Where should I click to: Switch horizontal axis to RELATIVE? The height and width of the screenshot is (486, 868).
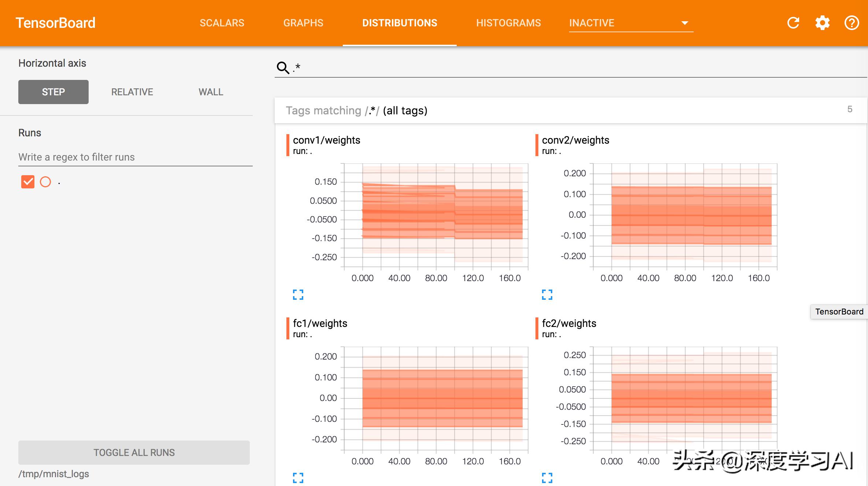coord(132,92)
